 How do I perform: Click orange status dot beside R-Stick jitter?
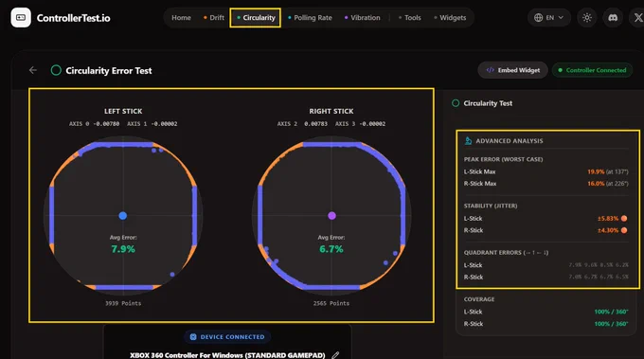[624, 230]
